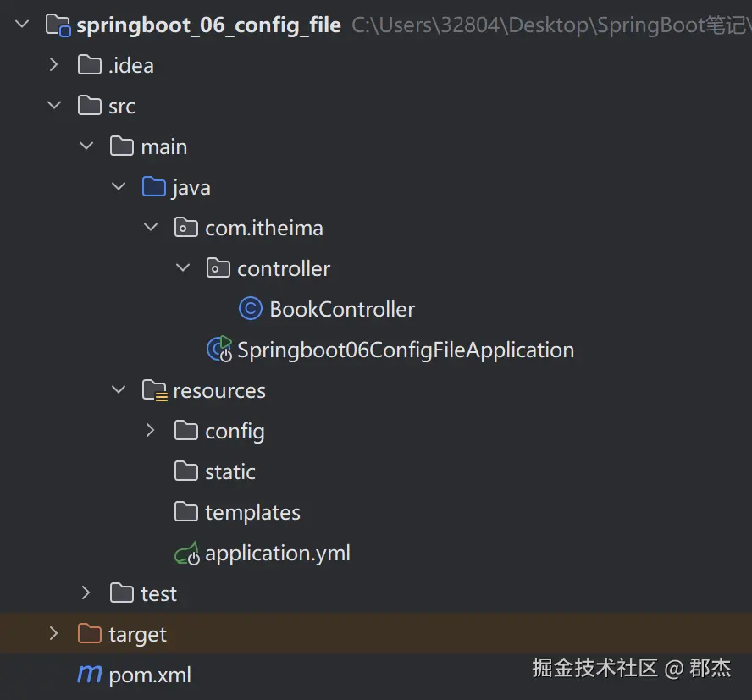
Task: Expand the .idea folder
Action: pyautogui.click(x=54, y=65)
